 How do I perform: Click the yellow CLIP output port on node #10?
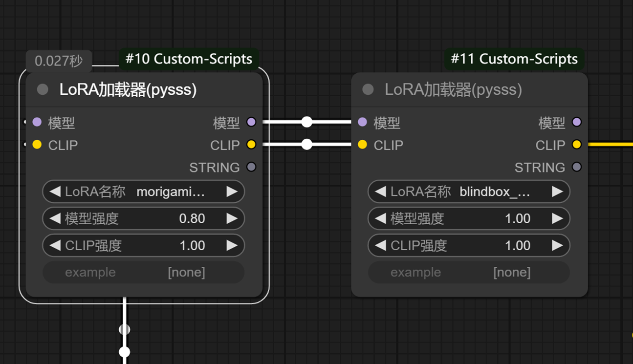coord(251,145)
